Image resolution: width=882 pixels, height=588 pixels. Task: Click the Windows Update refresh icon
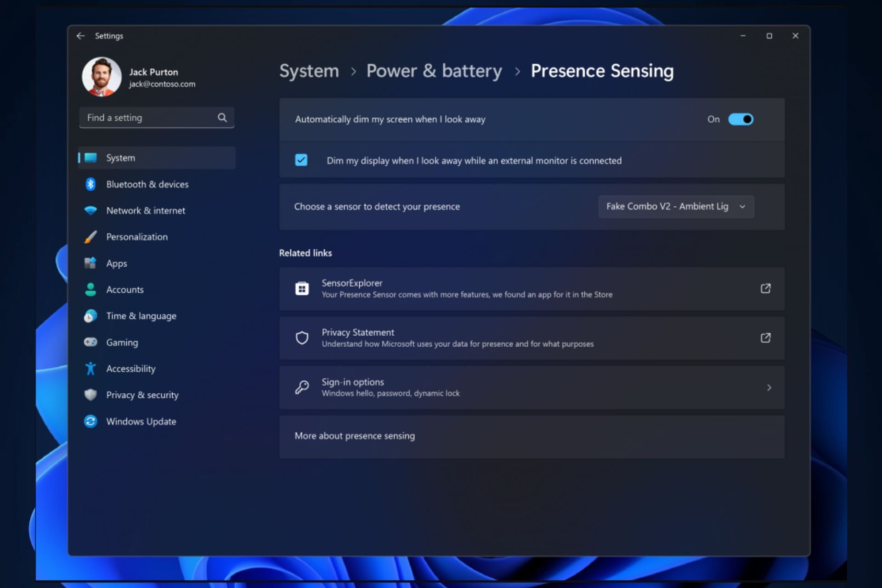tap(90, 421)
